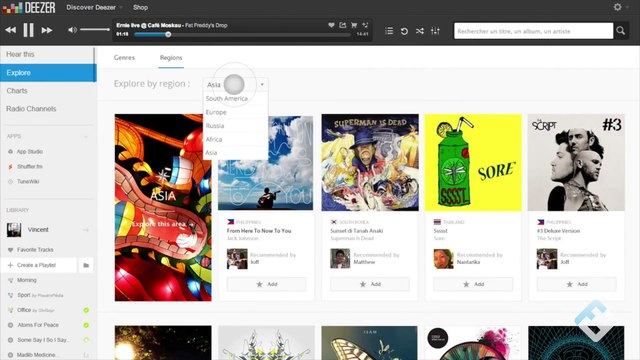Focus the music search field
The image size is (640, 360).
click(533, 31)
